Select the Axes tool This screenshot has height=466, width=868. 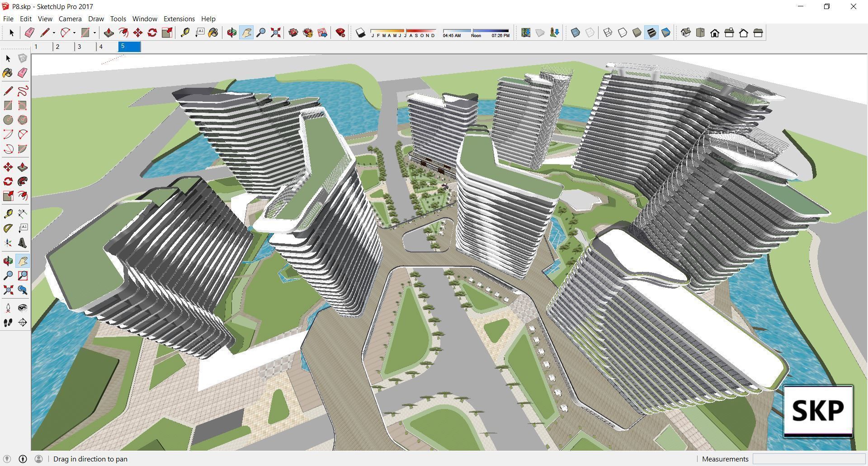coord(8,243)
